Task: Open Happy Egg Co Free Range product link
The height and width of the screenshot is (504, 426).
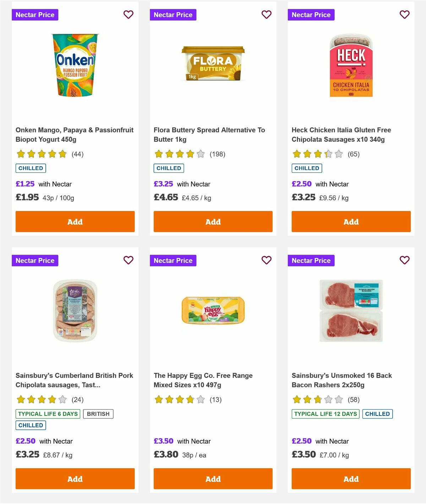Action: coord(203,380)
